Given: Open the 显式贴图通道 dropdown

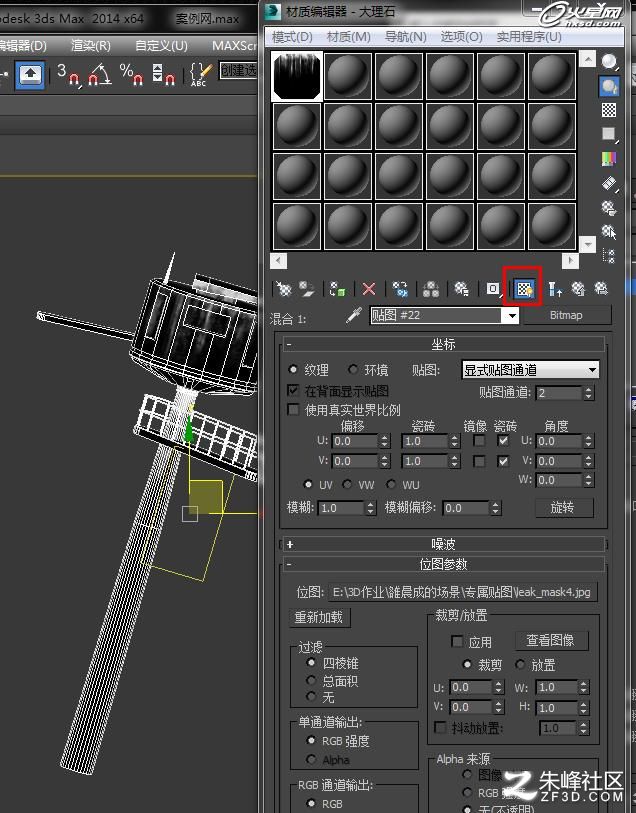Looking at the screenshot, I should 530,370.
